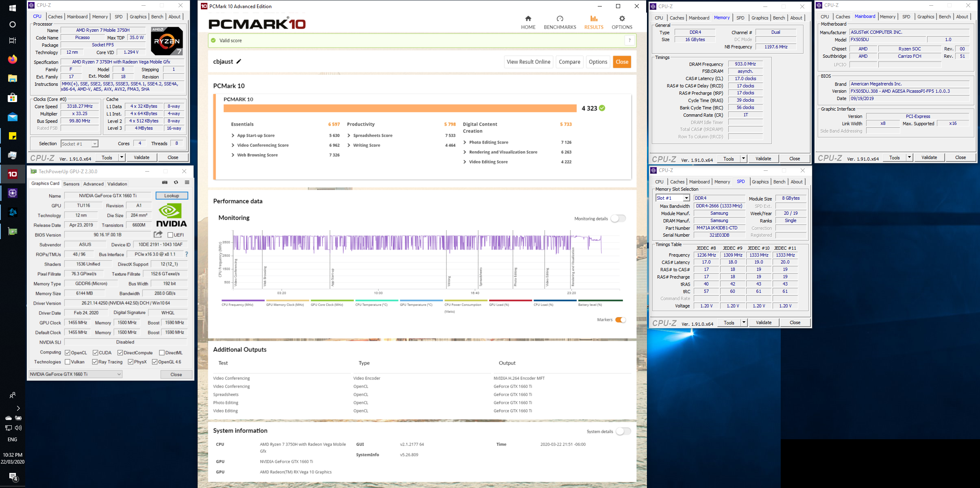Open GPU selection dropdown NVIDIA GeForce GTX 1660 Ti
This screenshot has height=488, width=980.
(x=76, y=374)
